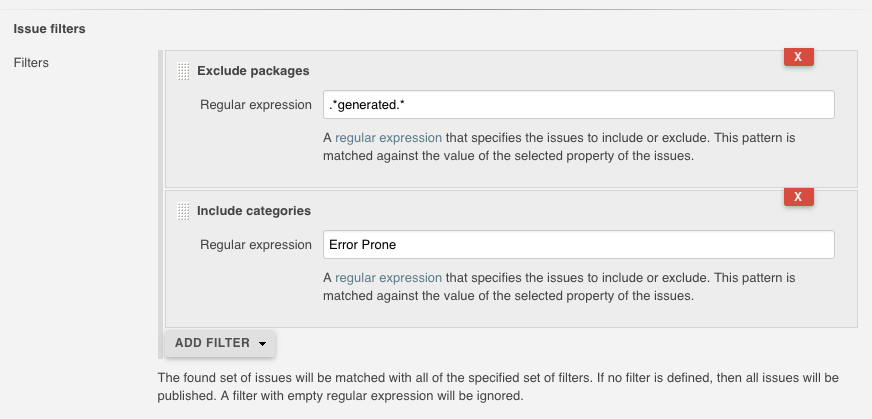
Task: Grab the Exclude packages drag handle
Action: click(x=182, y=71)
